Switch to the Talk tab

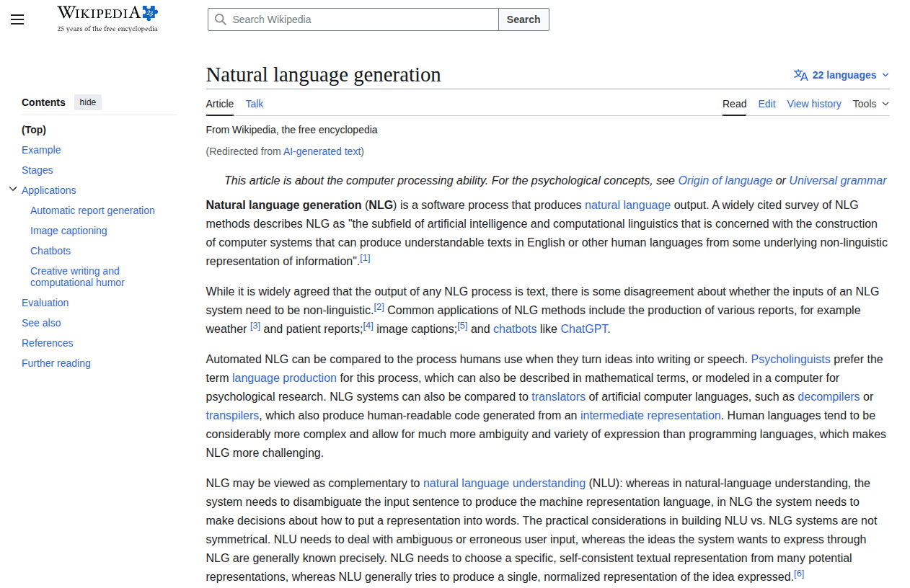click(254, 104)
